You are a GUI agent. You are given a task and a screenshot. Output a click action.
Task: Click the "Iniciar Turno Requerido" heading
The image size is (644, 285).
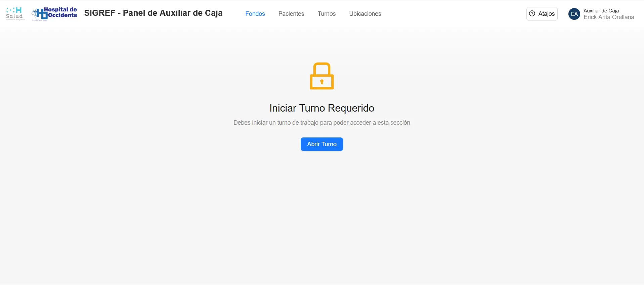click(321, 108)
